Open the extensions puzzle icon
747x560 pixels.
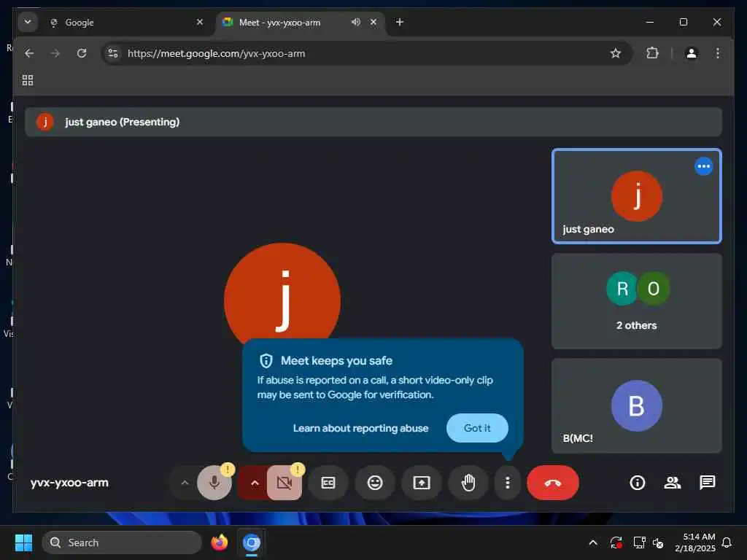tap(653, 53)
